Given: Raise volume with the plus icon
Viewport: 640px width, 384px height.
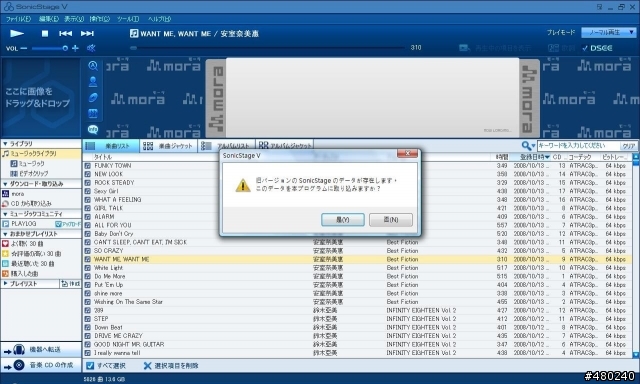Looking at the screenshot, I should (75, 48).
